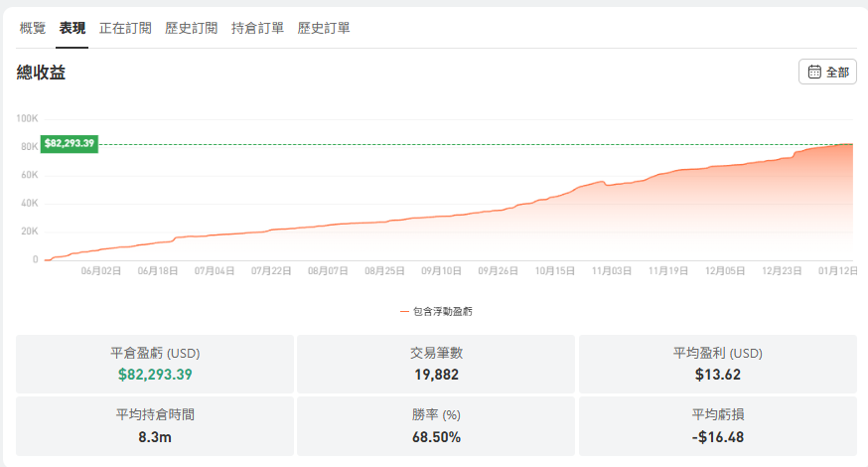Screen dimensions: 868x467
Task: Click the 10月15日 axis date
Action: coord(555,271)
